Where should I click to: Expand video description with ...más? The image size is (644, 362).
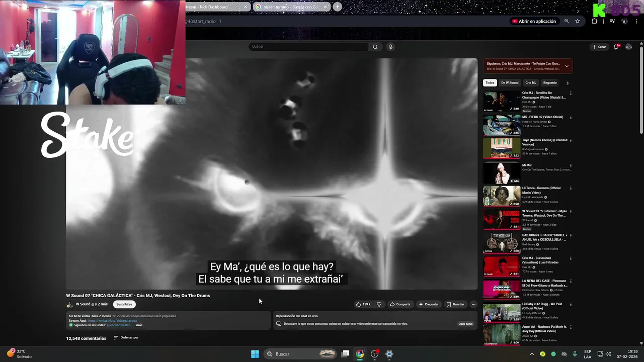[138, 325]
